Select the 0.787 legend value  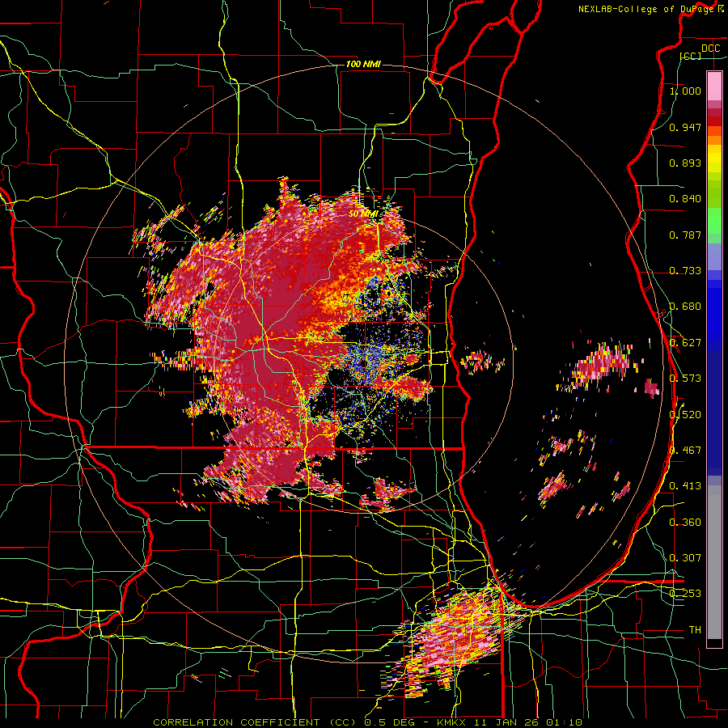(685, 235)
